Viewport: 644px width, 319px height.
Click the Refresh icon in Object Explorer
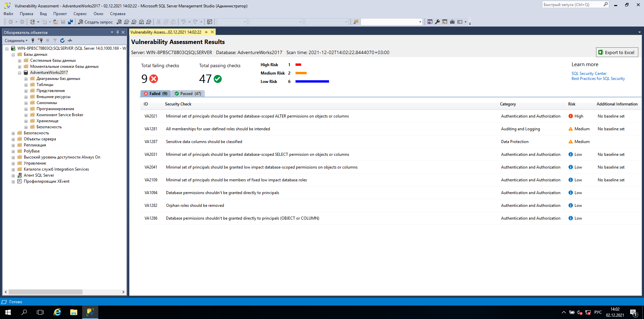coord(62,40)
